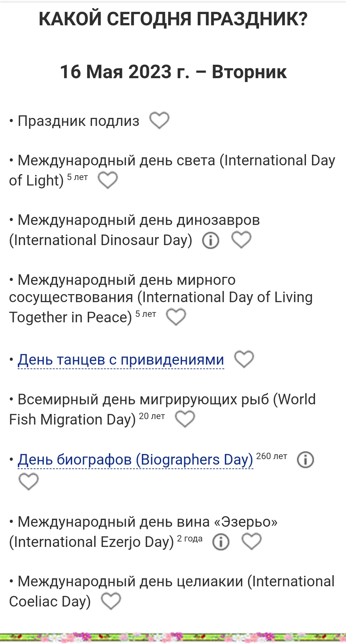Show info for Biographers Day
The height and width of the screenshot is (644, 346).
(305, 460)
